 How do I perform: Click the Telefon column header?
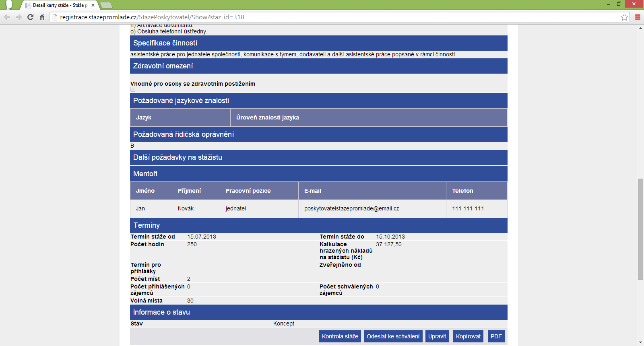click(477, 191)
